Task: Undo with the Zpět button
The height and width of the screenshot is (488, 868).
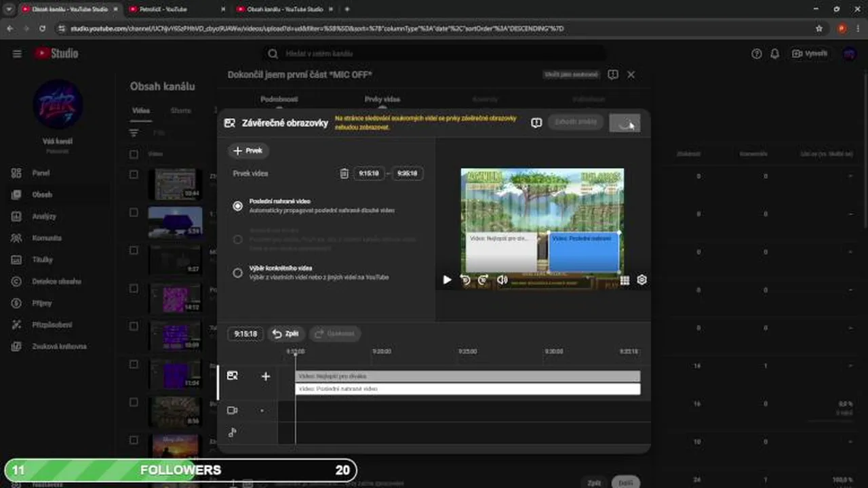Action: point(285,334)
